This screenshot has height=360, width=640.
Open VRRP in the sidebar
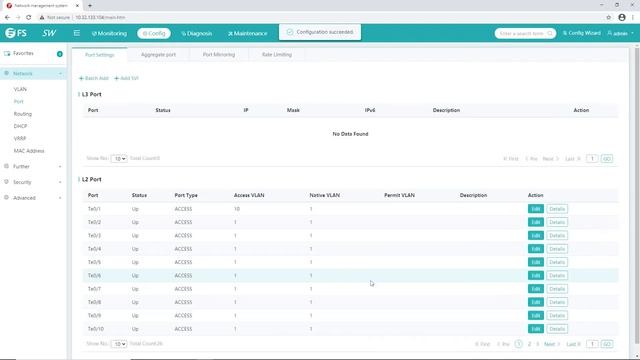coord(20,138)
